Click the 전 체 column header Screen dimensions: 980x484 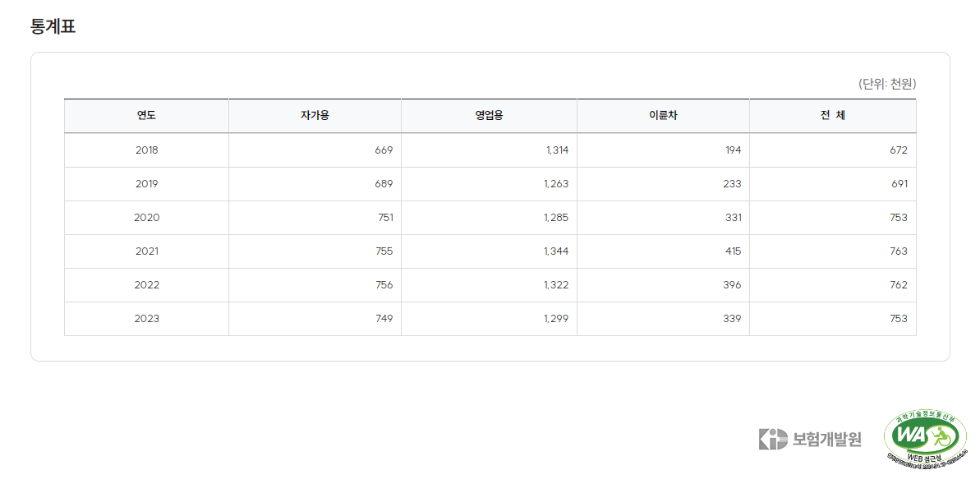click(x=832, y=116)
